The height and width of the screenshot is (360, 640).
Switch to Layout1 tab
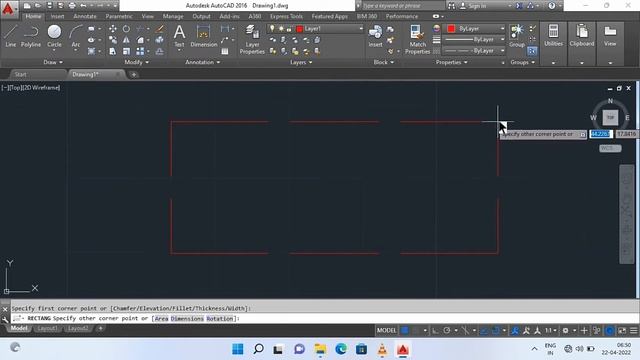click(47, 329)
